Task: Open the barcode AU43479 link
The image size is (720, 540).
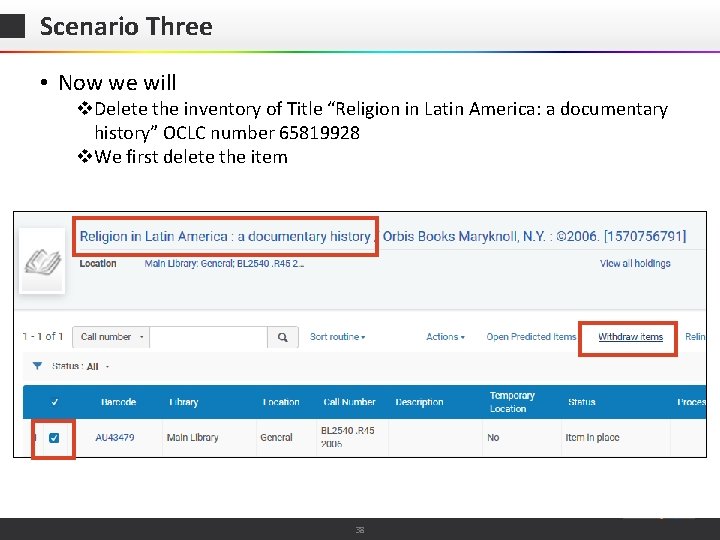Action: (115, 438)
